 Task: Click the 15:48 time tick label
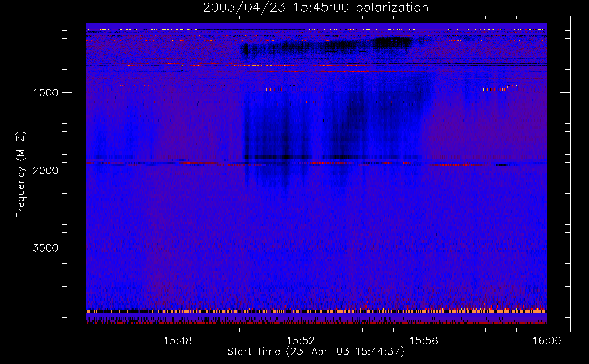pyautogui.click(x=178, y=341)
